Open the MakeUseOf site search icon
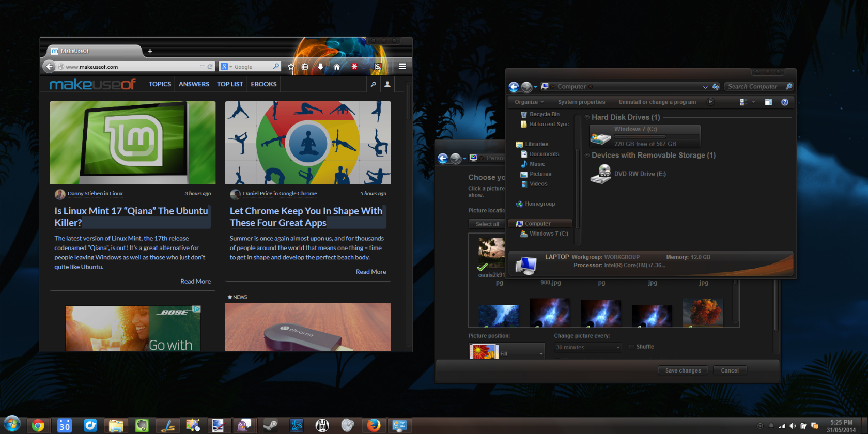The width and height of the screenshot is (868, 434). coord(373,84)
